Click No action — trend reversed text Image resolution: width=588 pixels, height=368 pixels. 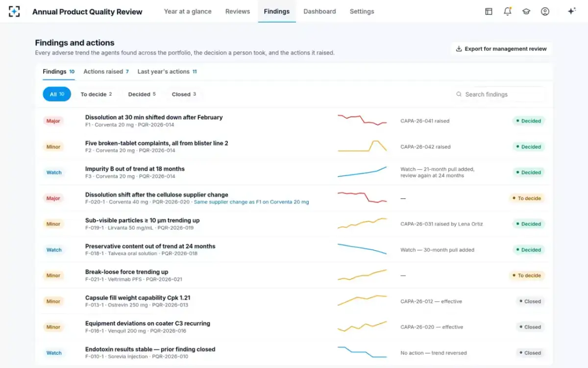click(434, 353)
